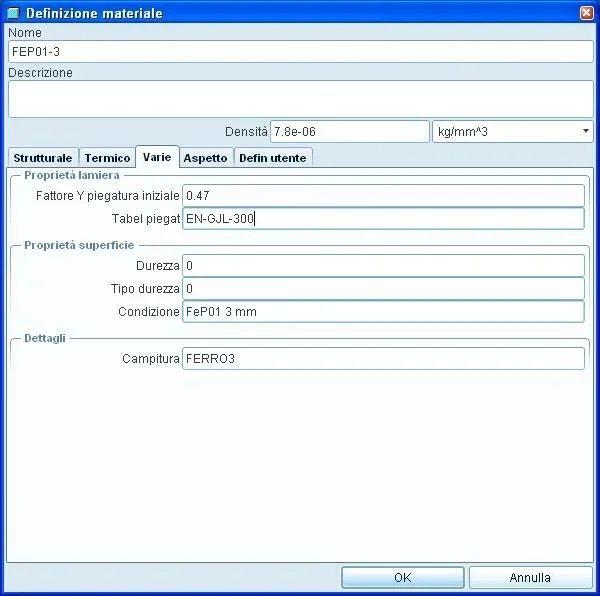Screen dimensions: 600x596
Task: Click the Proprietà superficie group label
Action: [79, 245]
